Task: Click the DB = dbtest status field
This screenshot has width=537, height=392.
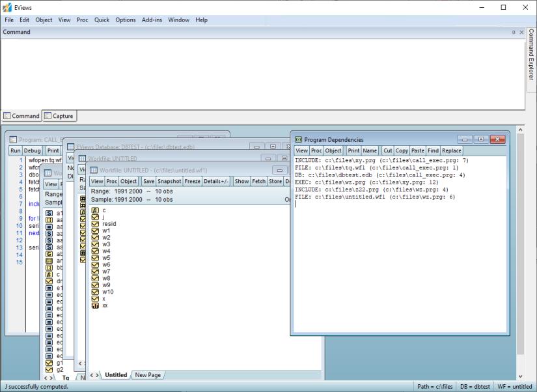Action: (475, 387)
